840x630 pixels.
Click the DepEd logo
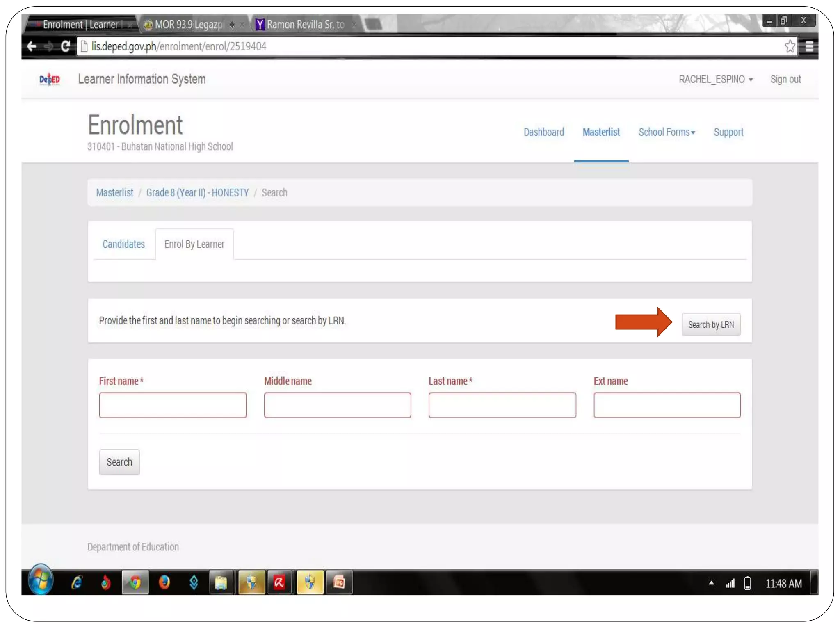click(50, 79)
